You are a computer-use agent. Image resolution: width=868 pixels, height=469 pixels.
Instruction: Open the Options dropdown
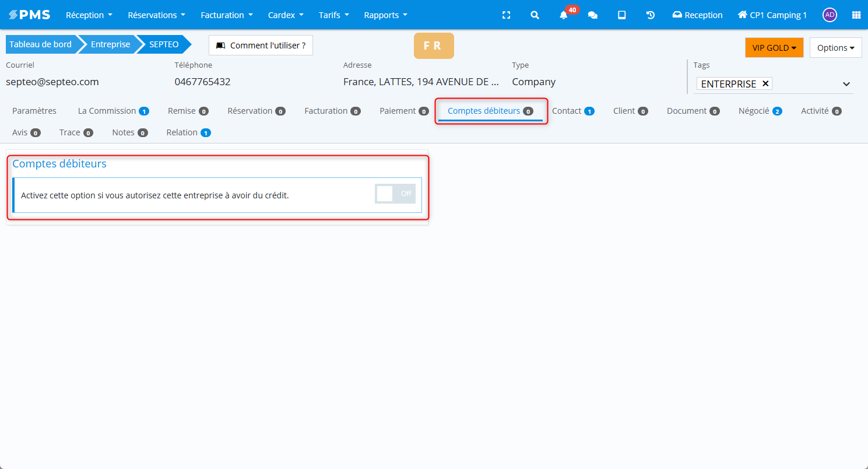click(835, 48)
